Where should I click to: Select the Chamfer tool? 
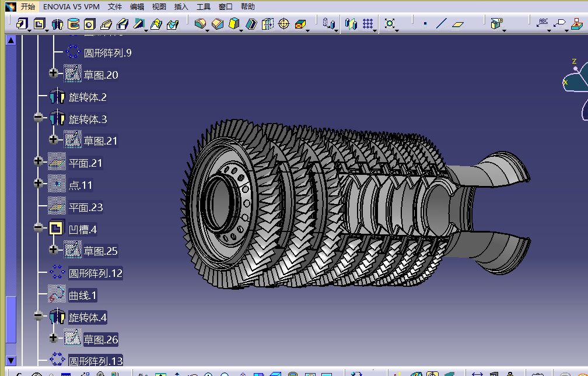(x=218, y=24)
